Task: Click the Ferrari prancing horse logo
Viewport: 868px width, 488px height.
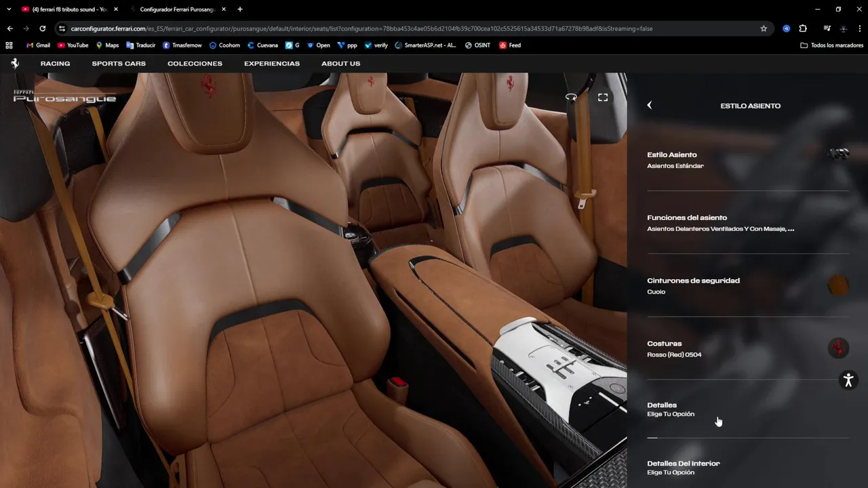Action: click(x=14, y=63)
